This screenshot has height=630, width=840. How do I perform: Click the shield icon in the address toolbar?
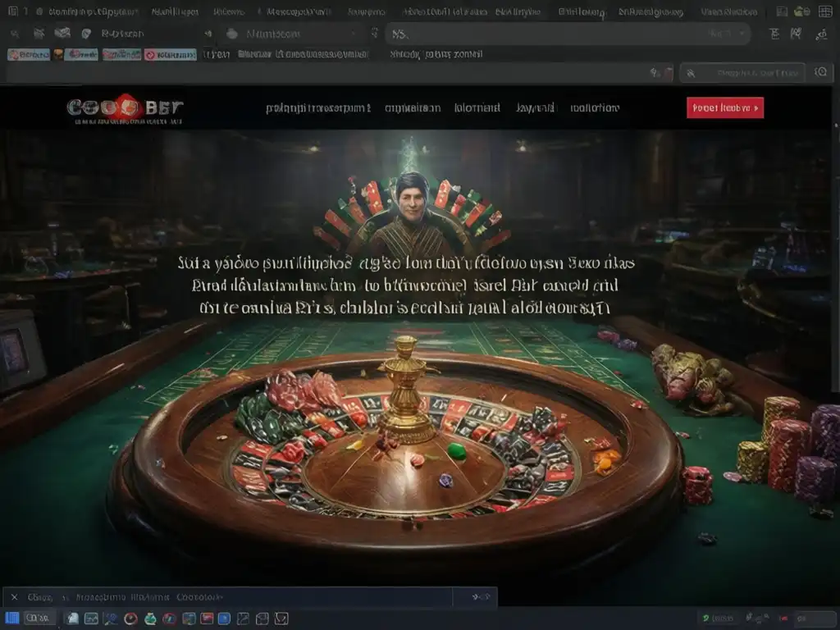[x=85, y=34]
